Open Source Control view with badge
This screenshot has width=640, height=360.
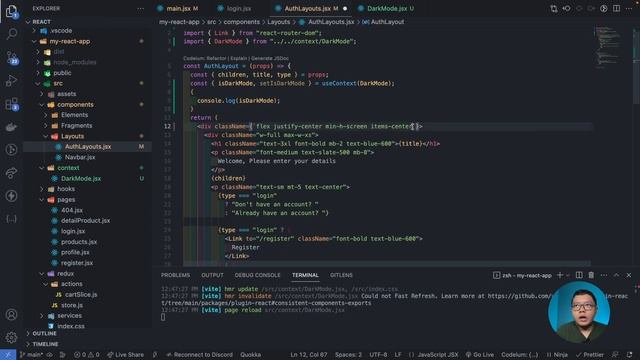click(x=11, y=58)
